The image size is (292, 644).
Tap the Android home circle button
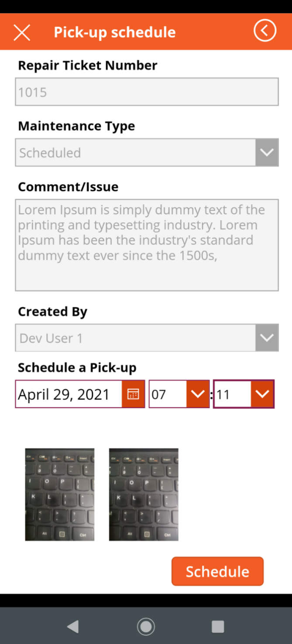(x=146, y=627)
